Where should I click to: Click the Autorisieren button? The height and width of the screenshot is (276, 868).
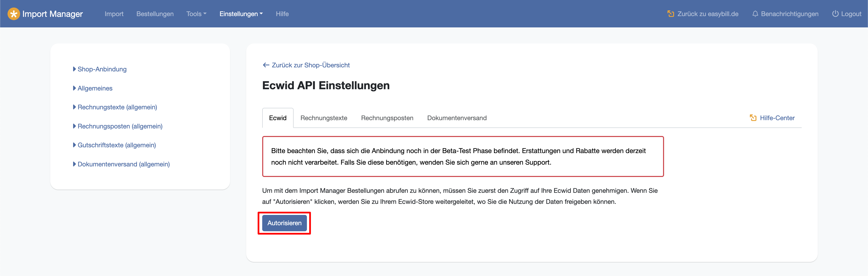click(x=284, y=223)
